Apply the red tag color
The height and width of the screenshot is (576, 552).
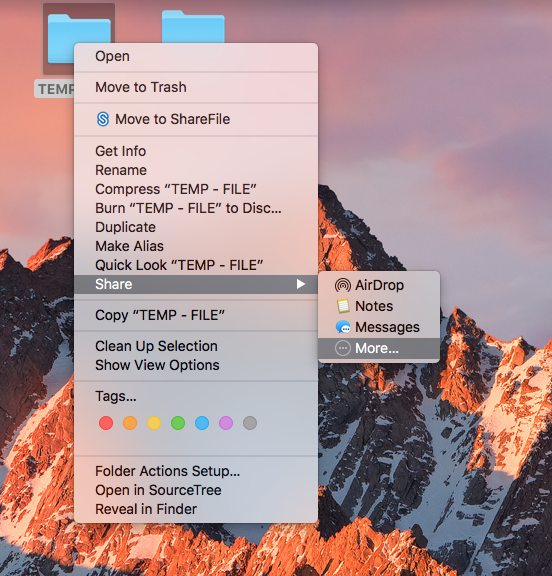point(106,423)
